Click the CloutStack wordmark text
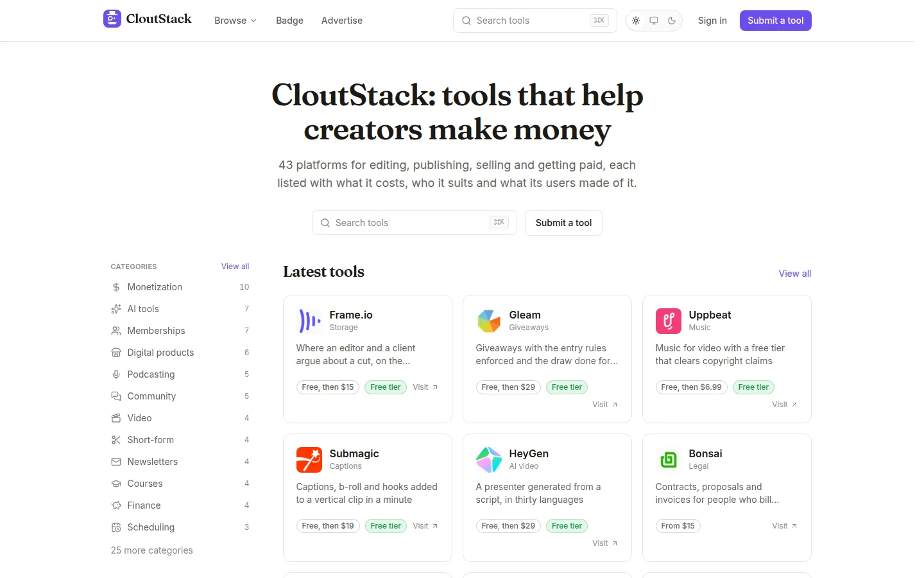This screenshot has width=924, height=578. [x=159, y=19]
